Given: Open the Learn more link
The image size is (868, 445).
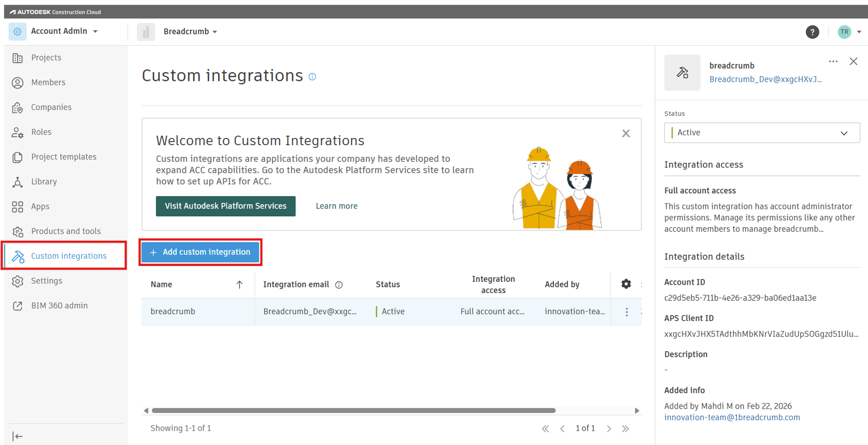Looking at the screenshot, I should click(x=336, y=206).
